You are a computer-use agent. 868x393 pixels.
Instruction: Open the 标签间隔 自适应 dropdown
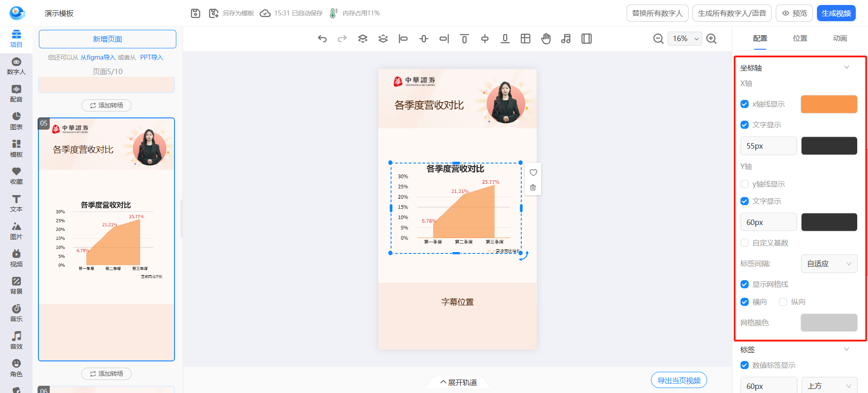829,264
